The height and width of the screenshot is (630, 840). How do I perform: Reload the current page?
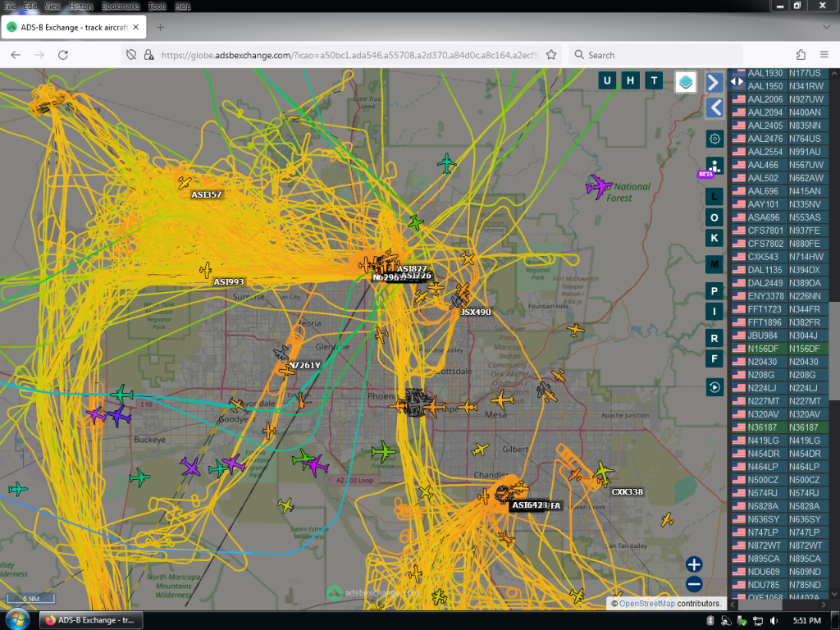(x=62, y=55)
